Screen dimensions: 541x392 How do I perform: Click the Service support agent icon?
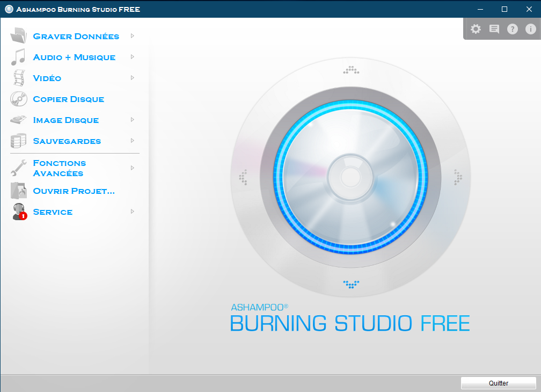[18, 212]
